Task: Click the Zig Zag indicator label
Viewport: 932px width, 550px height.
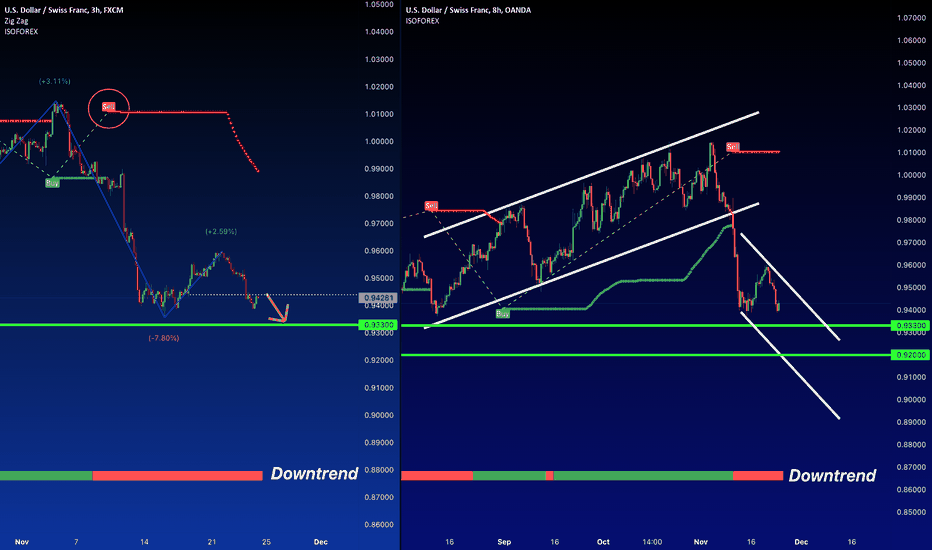Action: (17, 21)
